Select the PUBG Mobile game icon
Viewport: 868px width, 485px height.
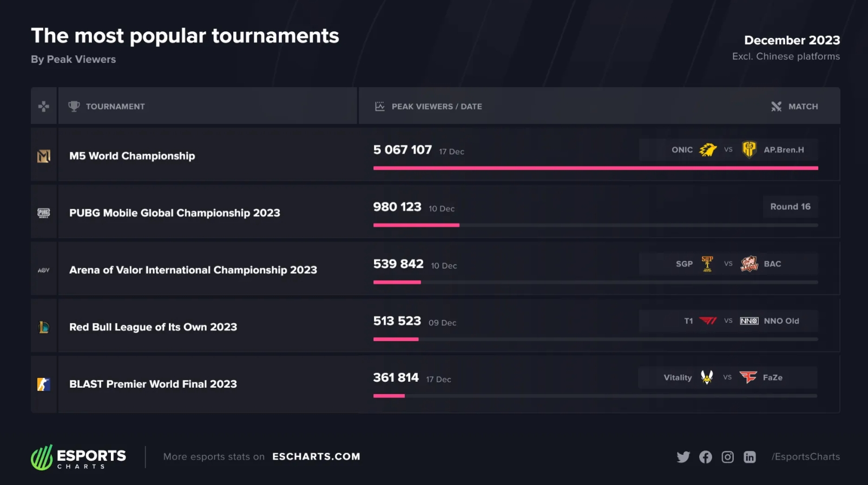(44, 213)
